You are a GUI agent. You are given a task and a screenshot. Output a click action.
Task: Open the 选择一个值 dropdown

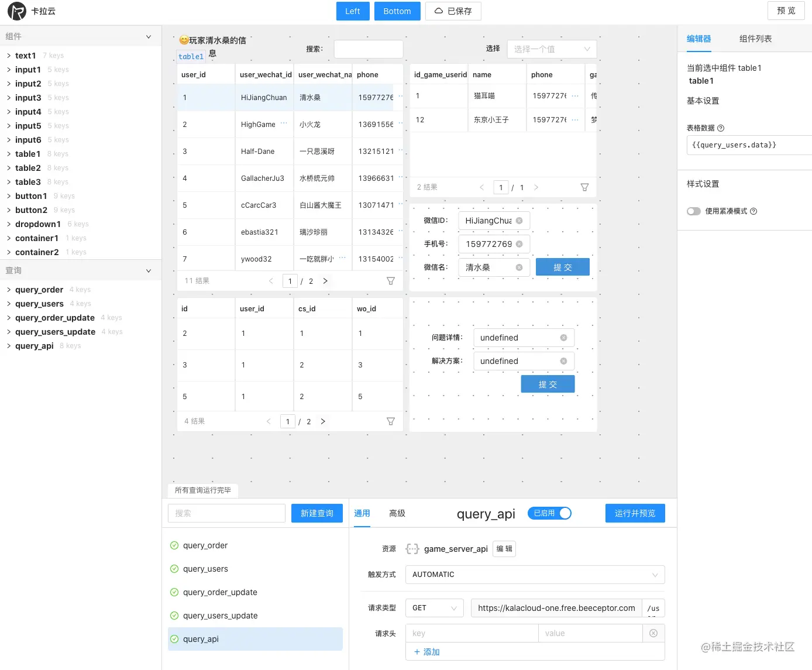[x=552, y=49]
